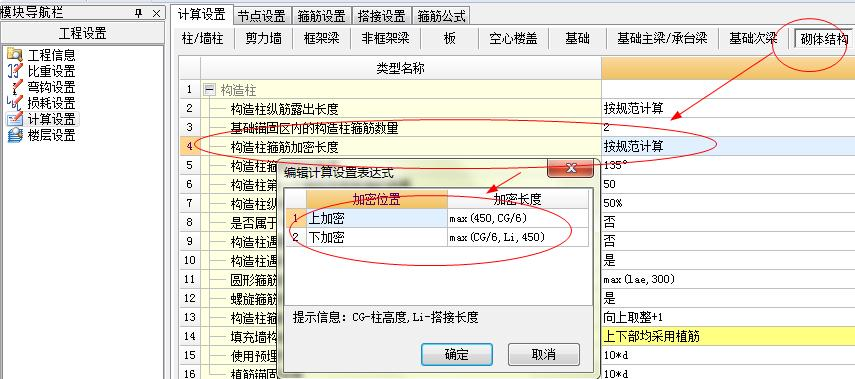Click the 取消 button
The height and width of the screenshot is (379, 855).
(x=543, y=354)
